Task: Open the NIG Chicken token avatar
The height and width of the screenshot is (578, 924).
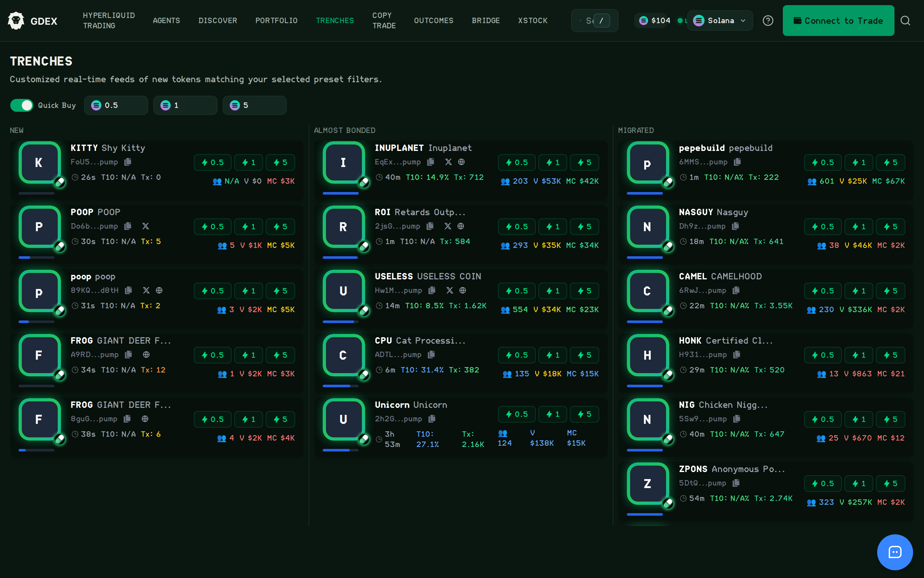Action: click(x=648, y=420)
